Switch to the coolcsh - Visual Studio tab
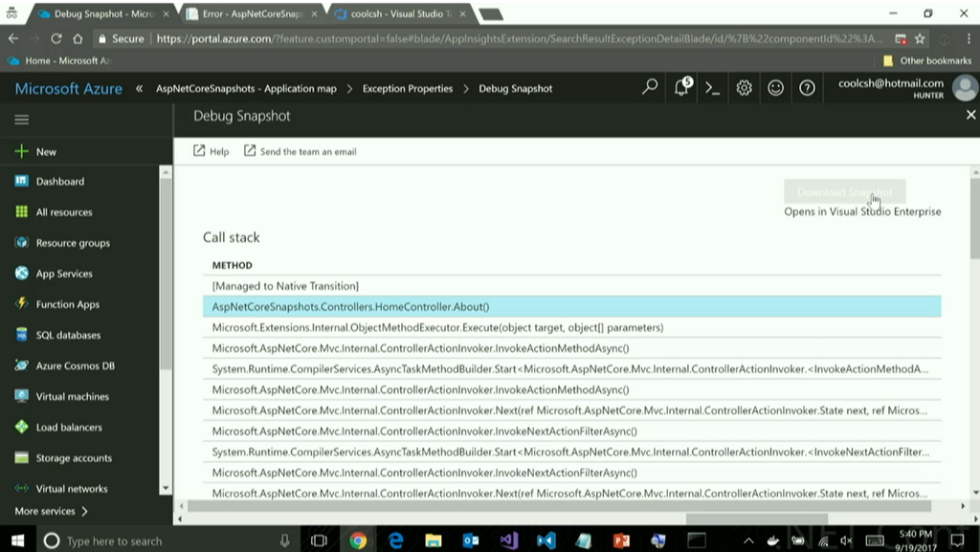The width and height of the screenshot is (980, 552). [401, 13]
